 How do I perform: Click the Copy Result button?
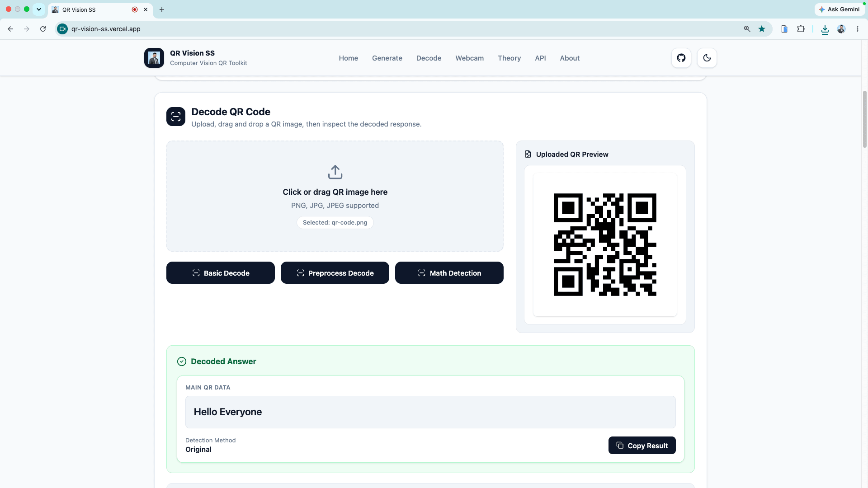642,446
